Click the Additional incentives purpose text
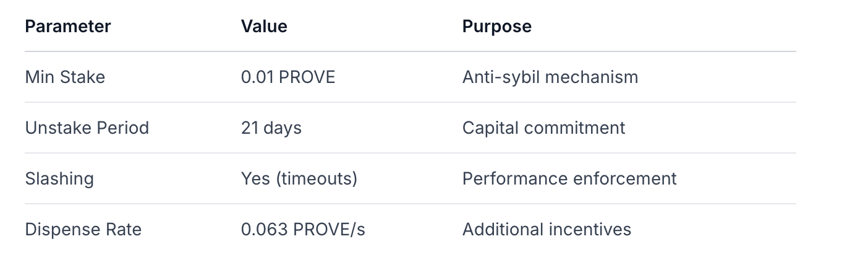868x270 pixels. point(547,230)
